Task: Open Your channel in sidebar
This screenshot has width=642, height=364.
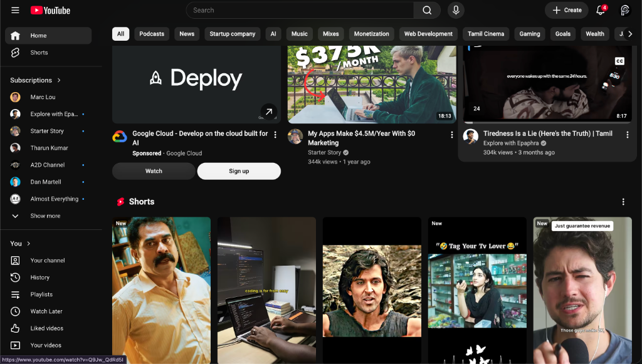Action: pos(48,261)
